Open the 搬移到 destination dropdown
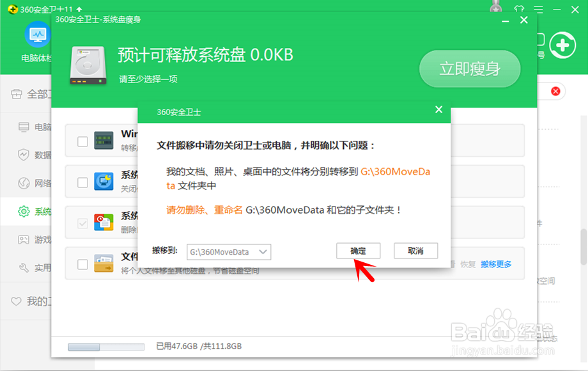This screenshot has width=588, height=371. coord(229,252)
